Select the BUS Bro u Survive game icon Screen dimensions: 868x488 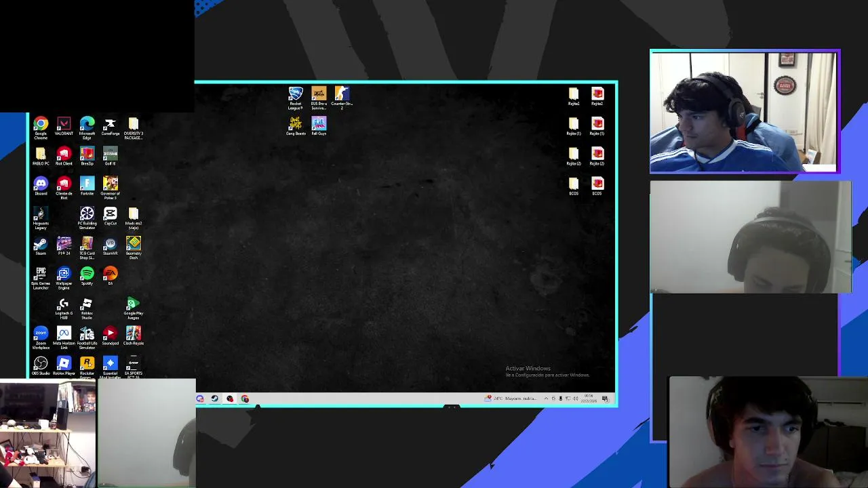point(319,98)
